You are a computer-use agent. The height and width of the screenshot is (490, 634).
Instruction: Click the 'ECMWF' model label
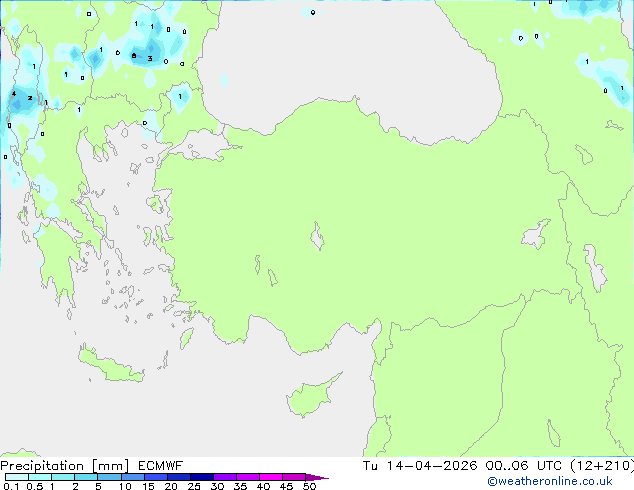tap(161, 466)
